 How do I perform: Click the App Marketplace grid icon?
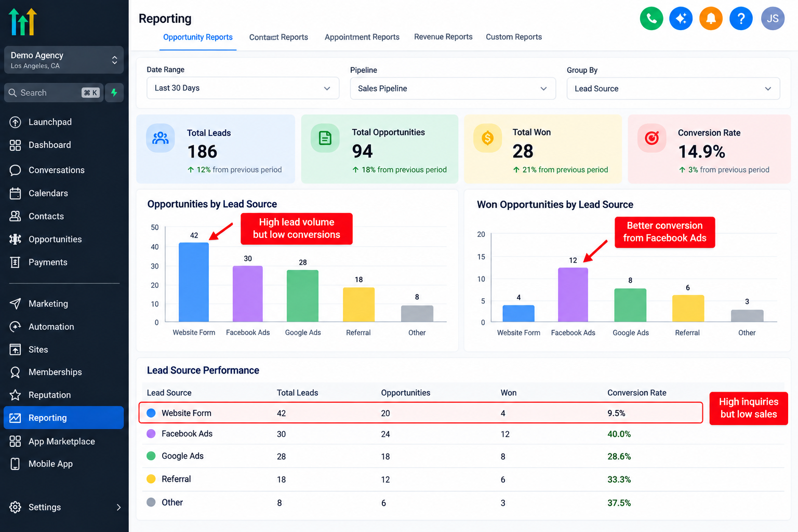[x=16, y=441]
